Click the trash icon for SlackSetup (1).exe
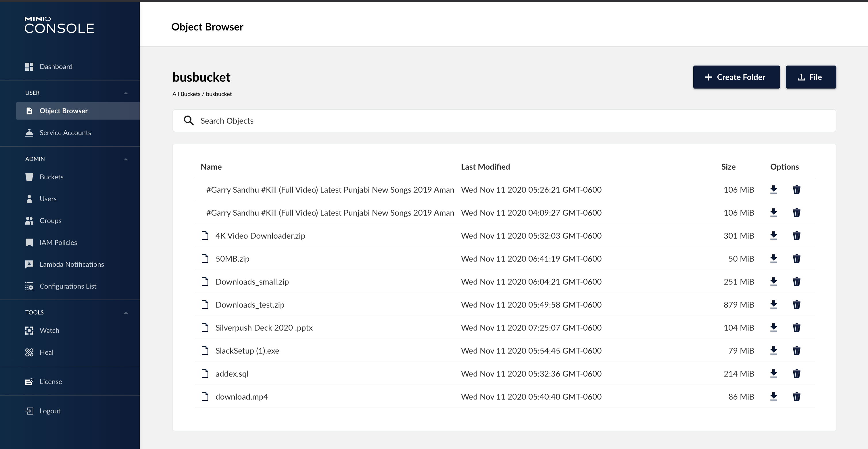 796,351
